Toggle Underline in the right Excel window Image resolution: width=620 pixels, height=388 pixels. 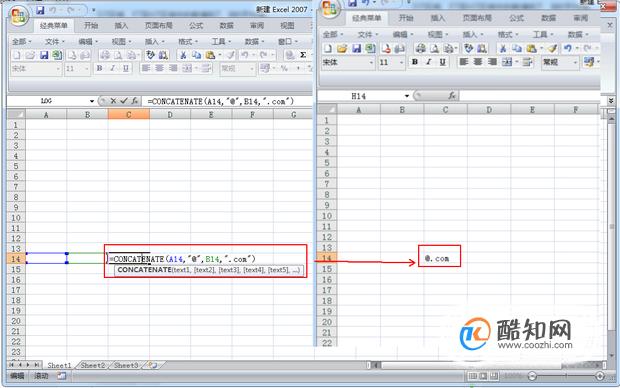click(x=442, y=62)
